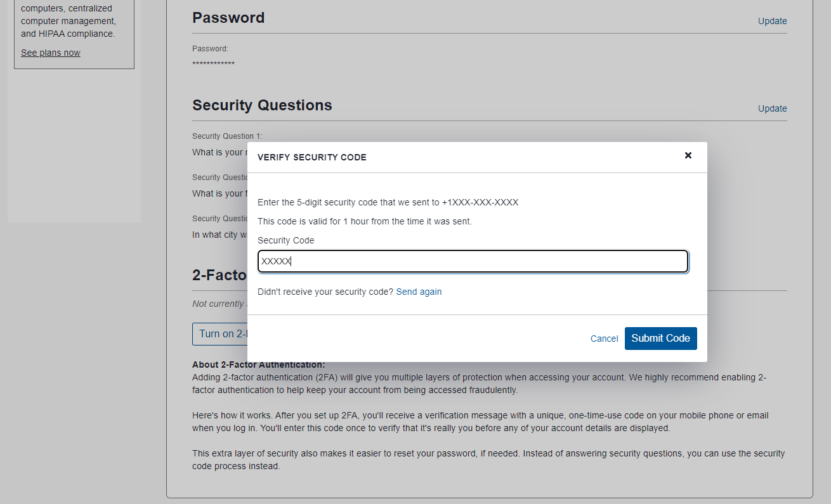Cancel the security code verification
Screen dimensions: 831x504
604,339
